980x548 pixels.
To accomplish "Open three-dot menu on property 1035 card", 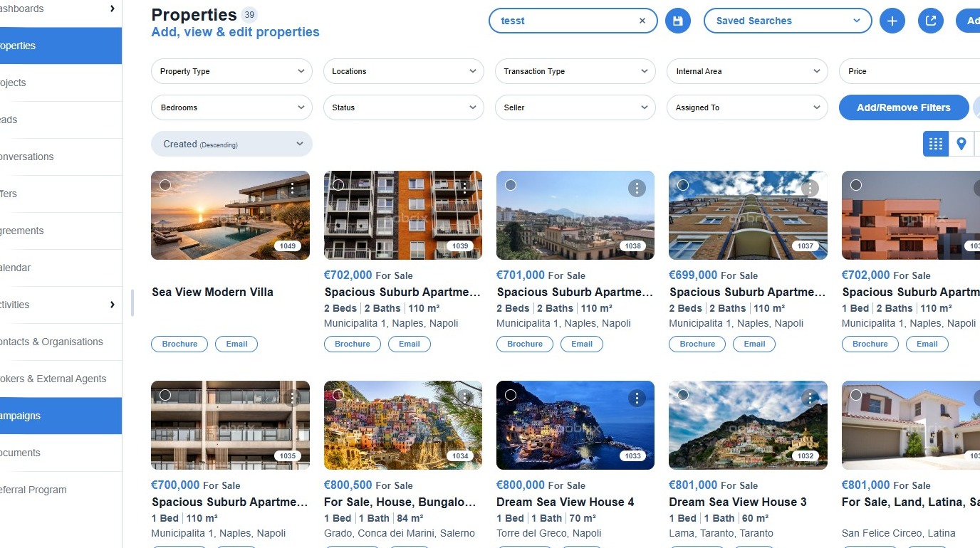I will click(292, 398).
